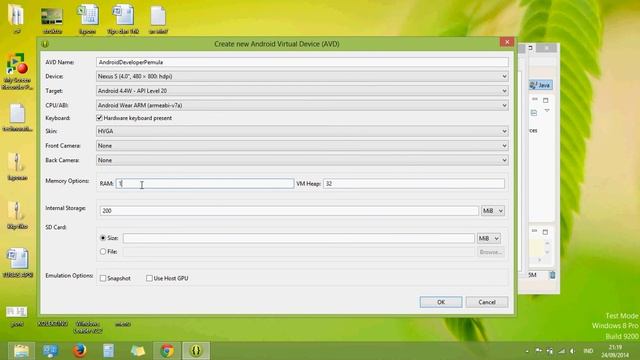The image size is (640, 360).
Task: Select the Windows Loader desktop item label
Action: pyautogui.click(x=88, y=327)
